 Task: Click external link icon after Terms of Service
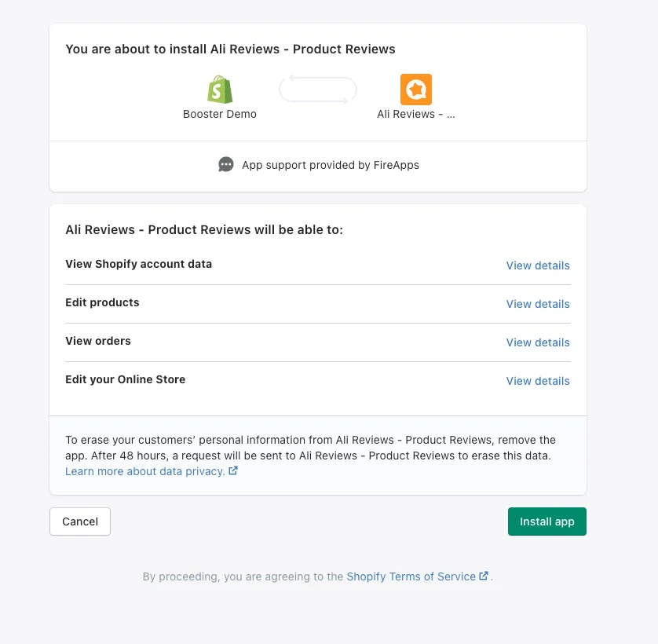click(484, 576)
